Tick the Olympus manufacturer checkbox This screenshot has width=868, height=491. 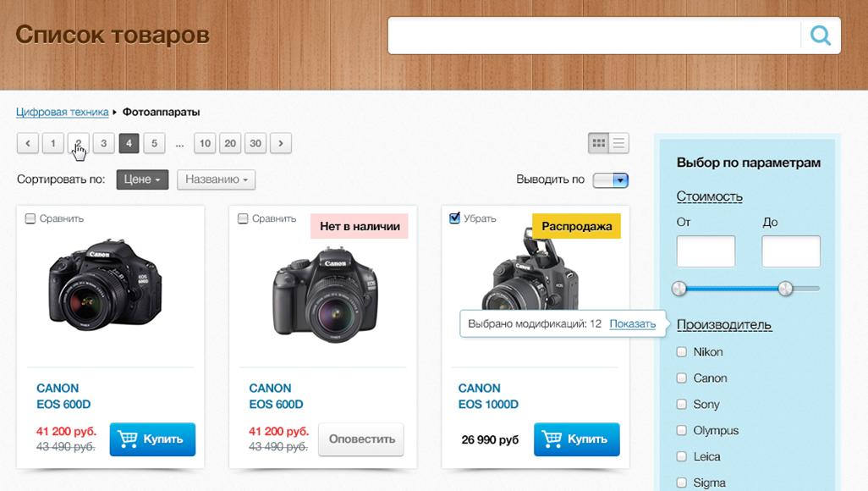tap(681, 430)
